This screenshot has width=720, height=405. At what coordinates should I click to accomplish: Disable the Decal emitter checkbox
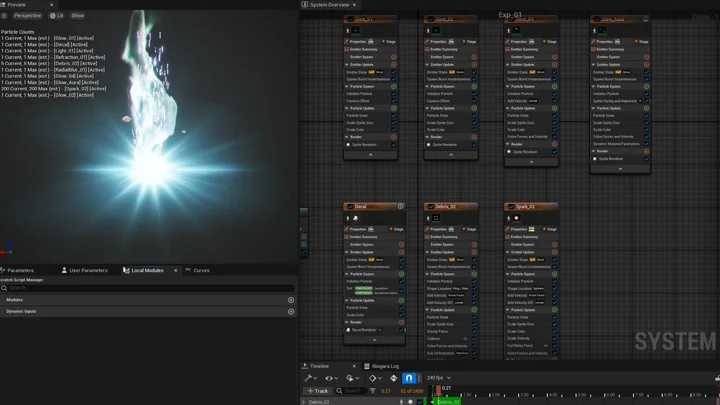point(350,207)
